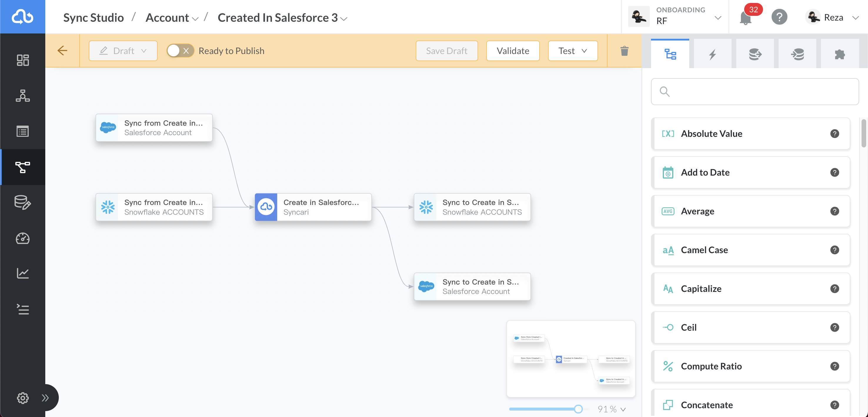Open the analytics chart icon in sidebar

coord(22,273)
